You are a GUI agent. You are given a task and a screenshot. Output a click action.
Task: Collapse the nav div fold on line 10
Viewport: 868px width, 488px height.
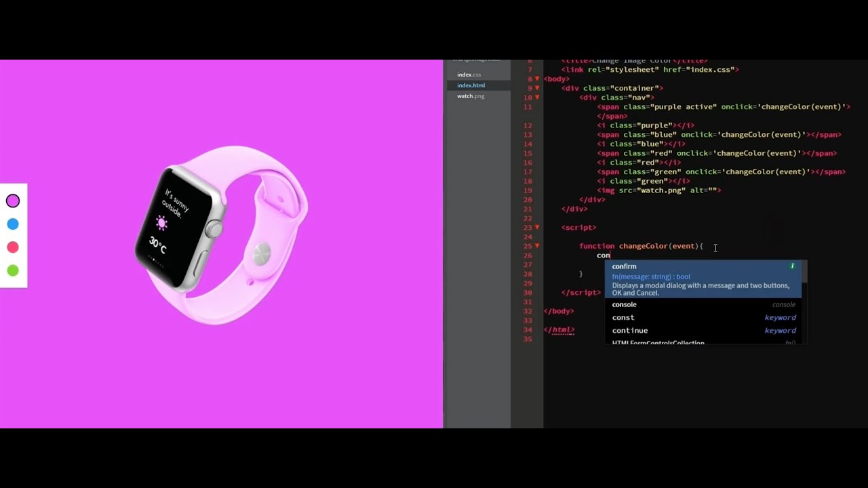537,98
